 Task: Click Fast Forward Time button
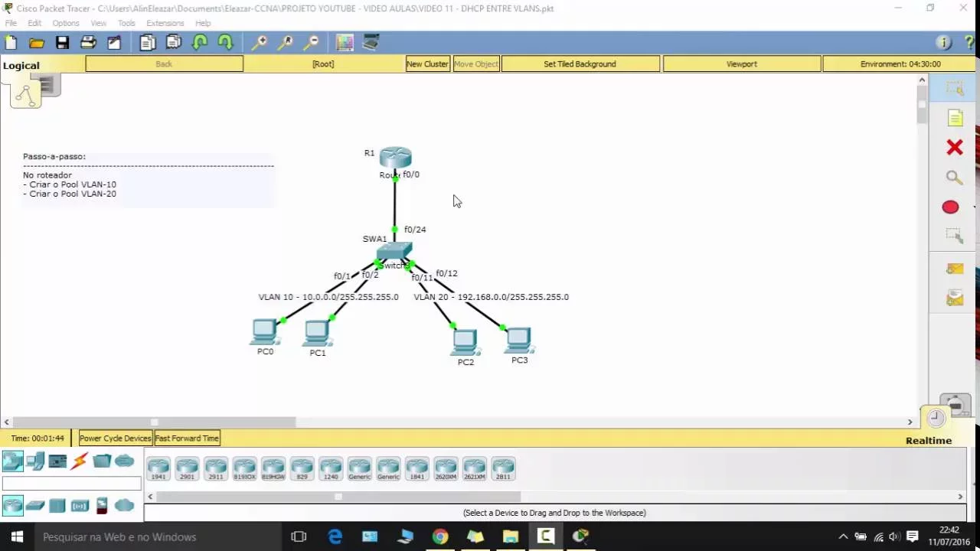[x=187, y=439]
